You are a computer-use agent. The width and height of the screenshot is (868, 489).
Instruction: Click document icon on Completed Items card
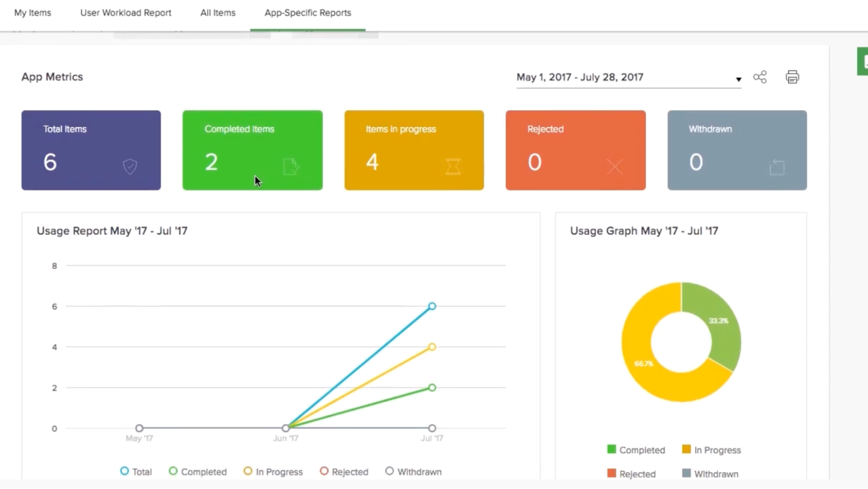pyautogui.click(x=291, y=166)
